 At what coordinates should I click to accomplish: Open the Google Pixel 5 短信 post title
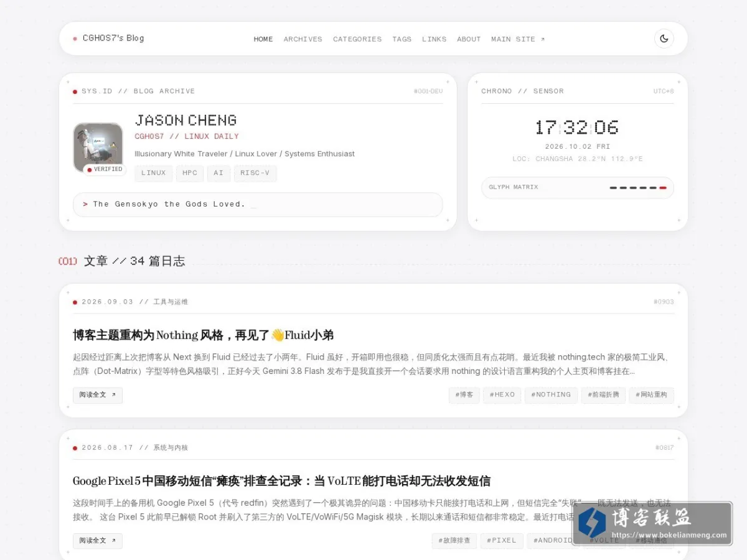tap(281, 481)
